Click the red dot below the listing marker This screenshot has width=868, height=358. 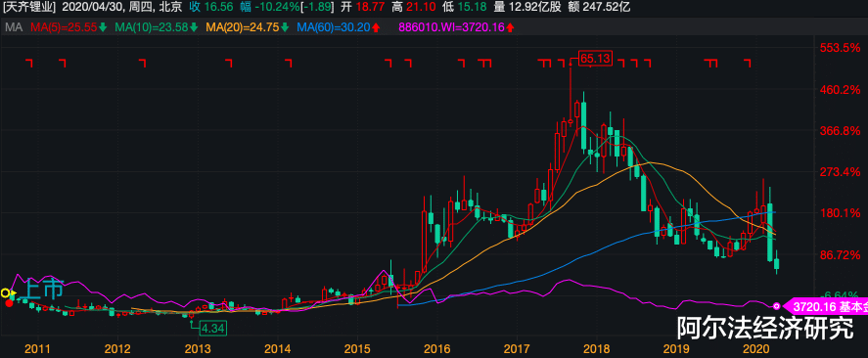[x=9, y=302]
